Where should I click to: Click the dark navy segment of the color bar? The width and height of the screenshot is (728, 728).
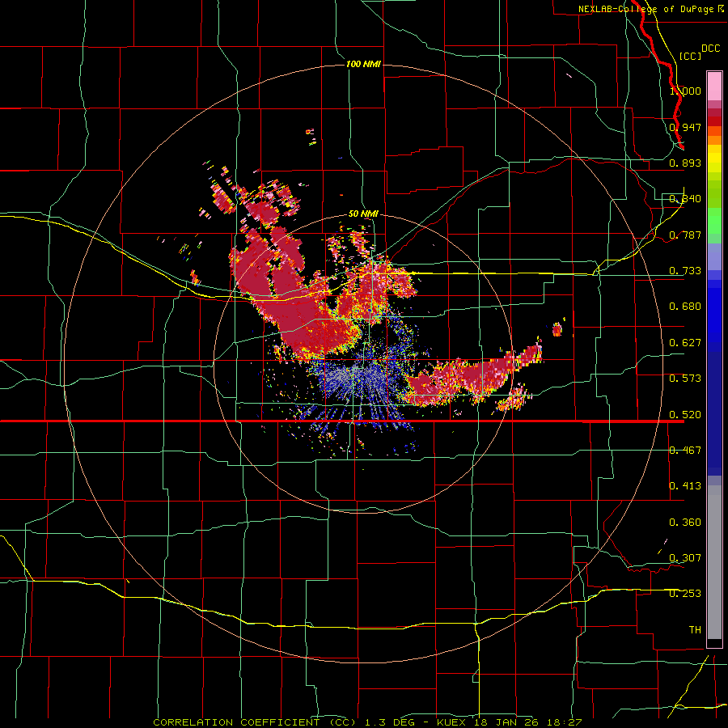[x=714, y=413]
